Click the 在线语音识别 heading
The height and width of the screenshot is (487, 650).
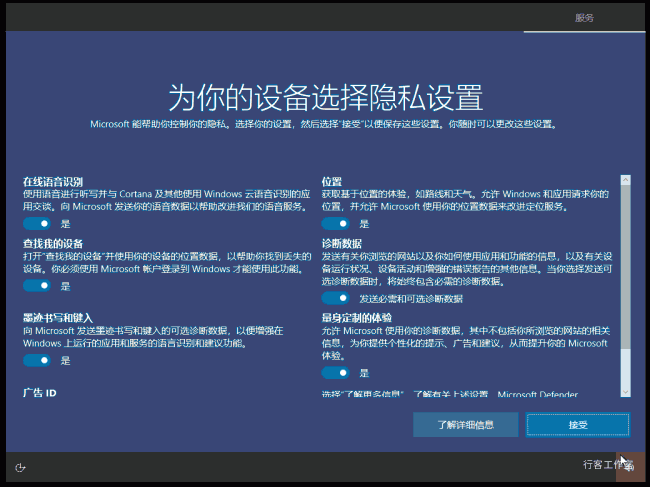[53, 182]
